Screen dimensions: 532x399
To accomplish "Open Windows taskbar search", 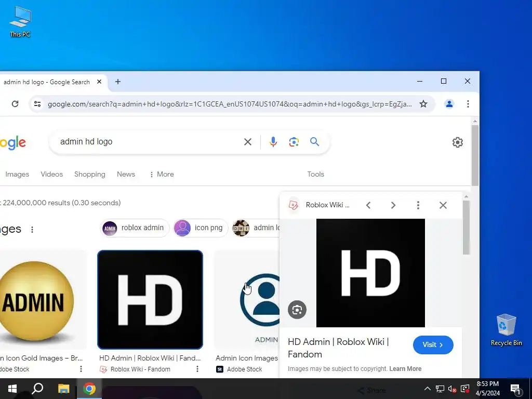I will [37, 389].
